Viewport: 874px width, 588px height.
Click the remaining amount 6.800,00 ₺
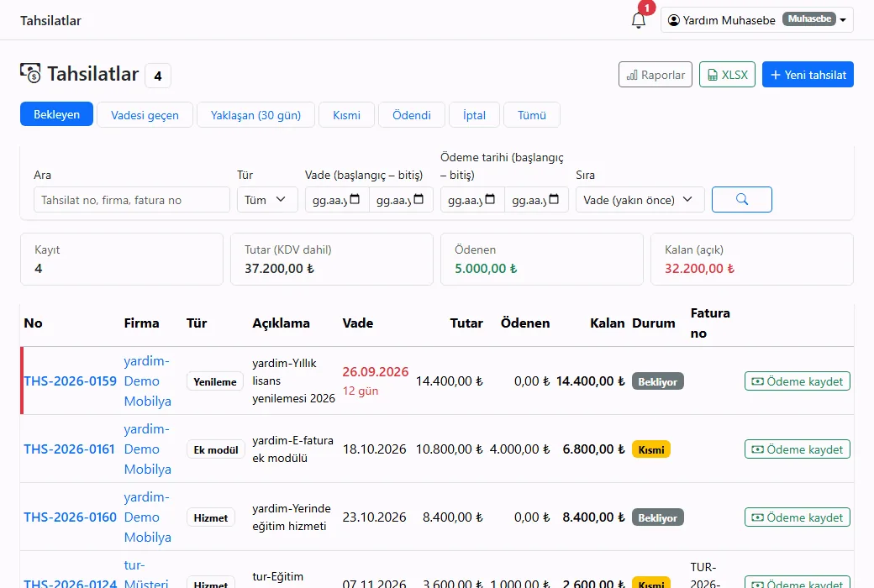[593, 449]
